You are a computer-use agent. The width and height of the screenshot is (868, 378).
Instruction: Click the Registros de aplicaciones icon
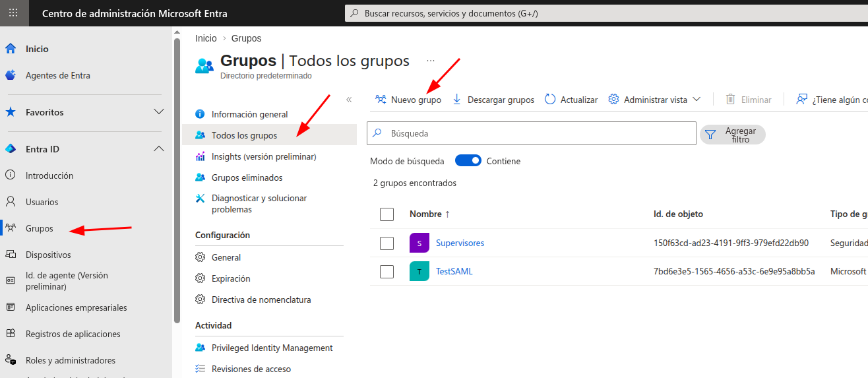tap(11, 334)
